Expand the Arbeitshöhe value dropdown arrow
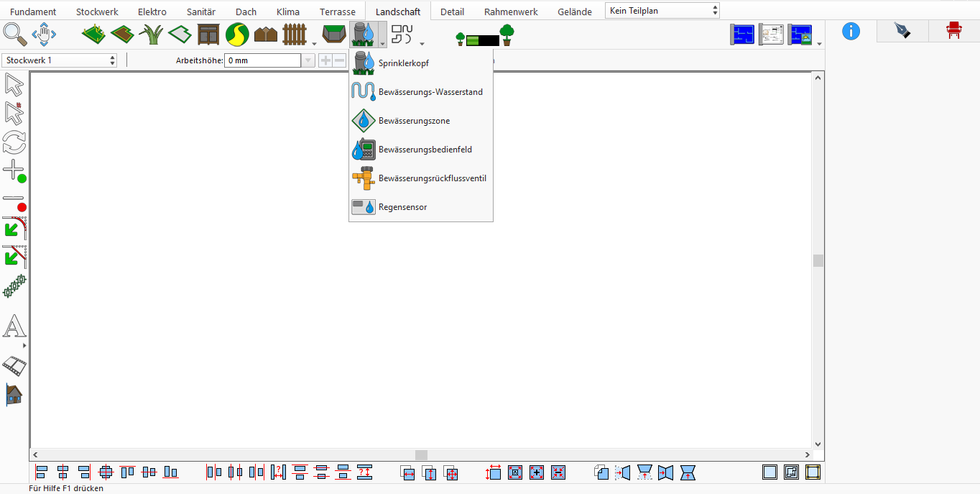The image size is (980, 494). [308, 60]
